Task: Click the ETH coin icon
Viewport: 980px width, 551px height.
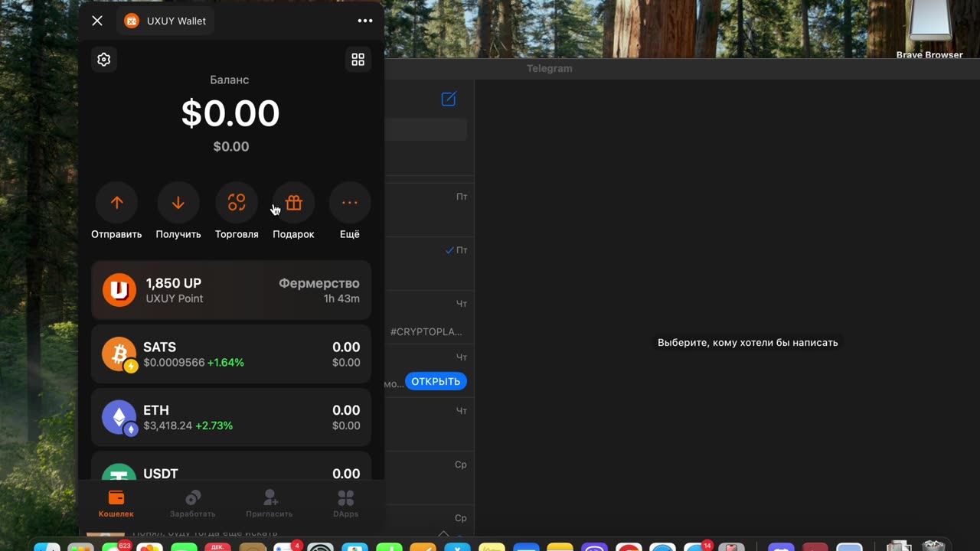Action: [119, 418]
